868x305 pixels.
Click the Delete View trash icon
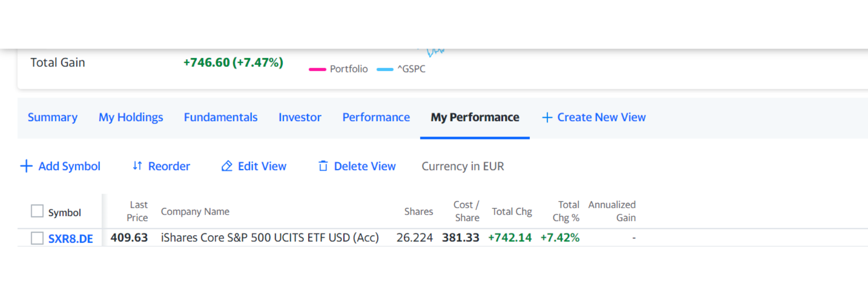(323, 166)
